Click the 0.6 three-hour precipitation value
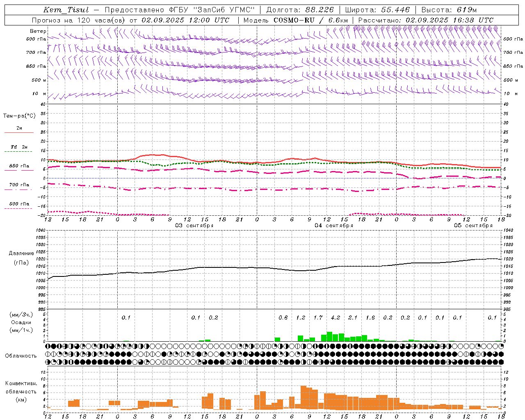Screen dimensions: 525x420 pos(283,317)
